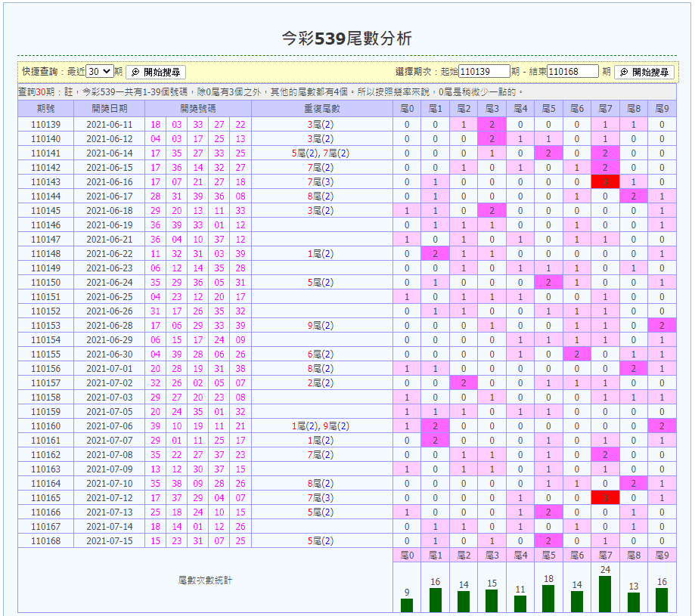Click the green bar labeled 9 under 尾0

(x=407, y=605)
